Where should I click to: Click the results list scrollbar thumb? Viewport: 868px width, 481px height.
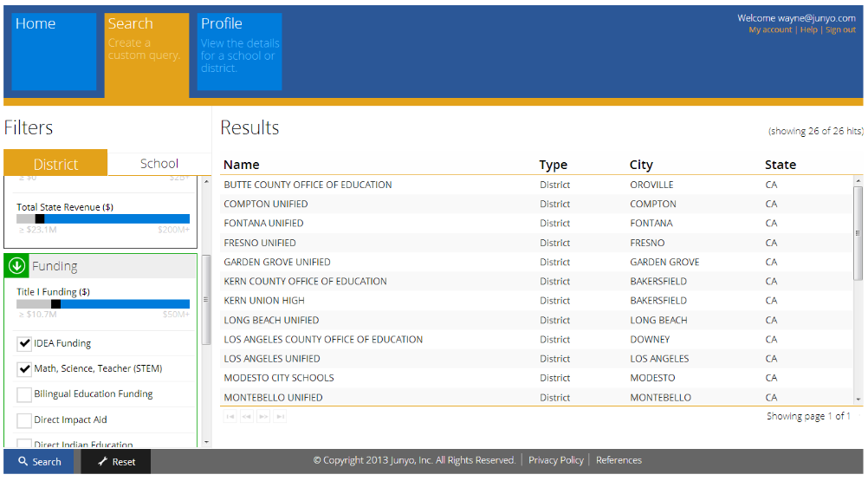858,233
